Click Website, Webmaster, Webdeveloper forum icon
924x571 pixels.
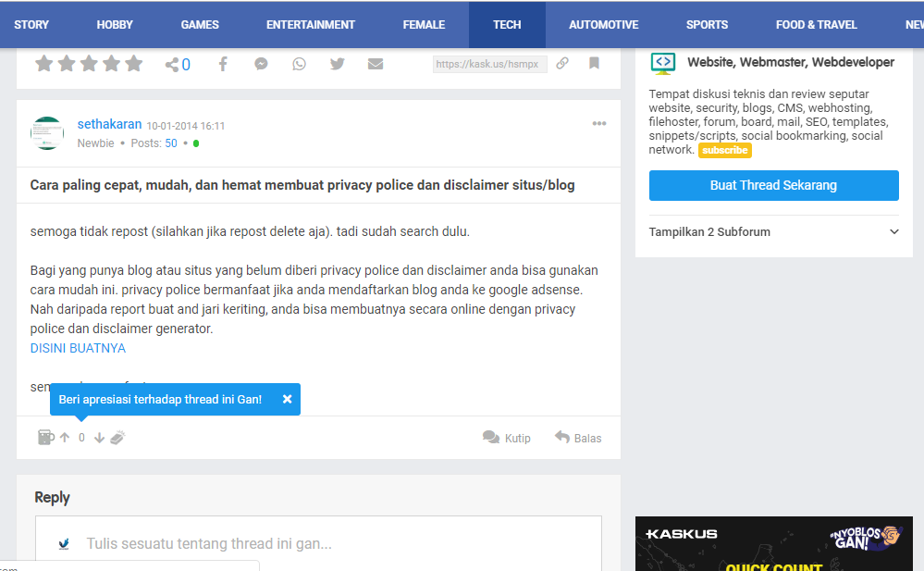point(663,63)
